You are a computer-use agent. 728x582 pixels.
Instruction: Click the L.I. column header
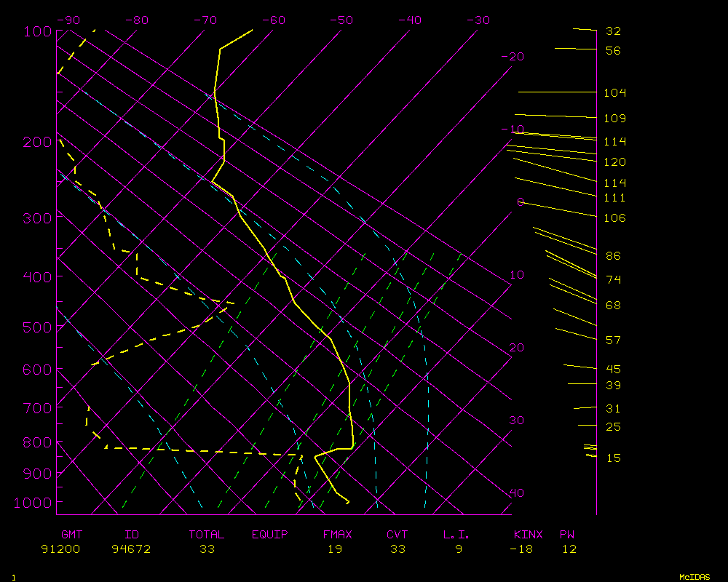pos(456,535)
